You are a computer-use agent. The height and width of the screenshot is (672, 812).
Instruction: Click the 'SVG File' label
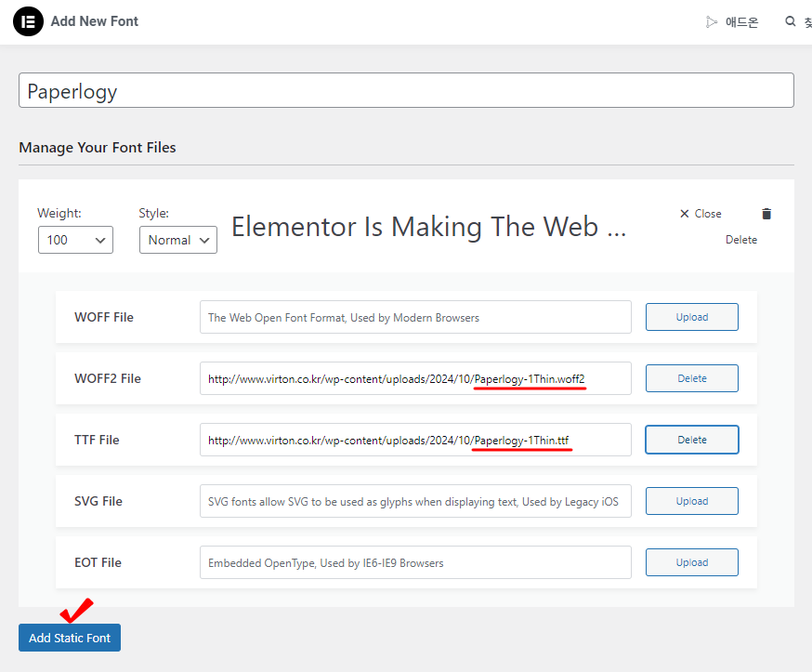pos(98,501)
